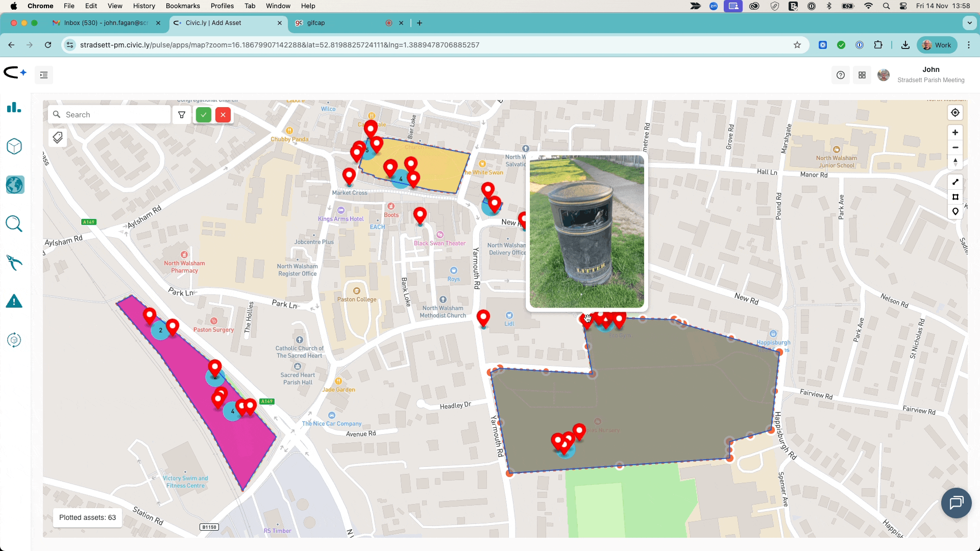Click the filter funnel icon
This screenshot has width=980, height=551.
[182, 115]
